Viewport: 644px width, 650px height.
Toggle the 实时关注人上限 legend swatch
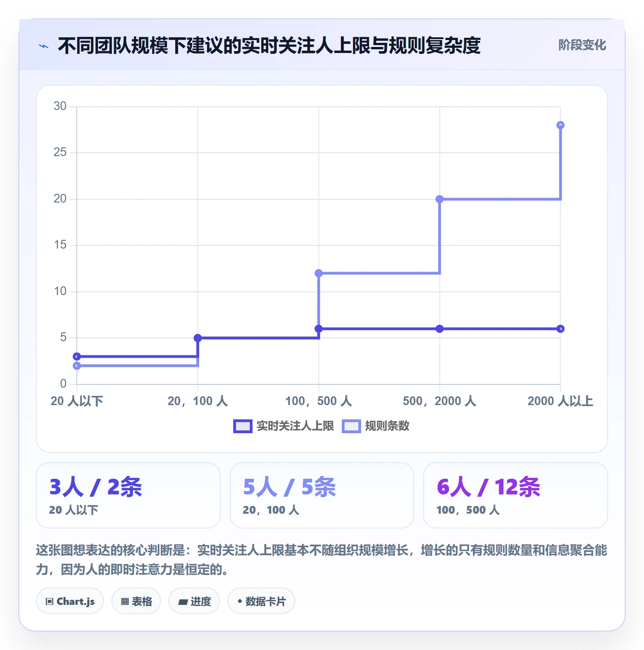(242, 426)
